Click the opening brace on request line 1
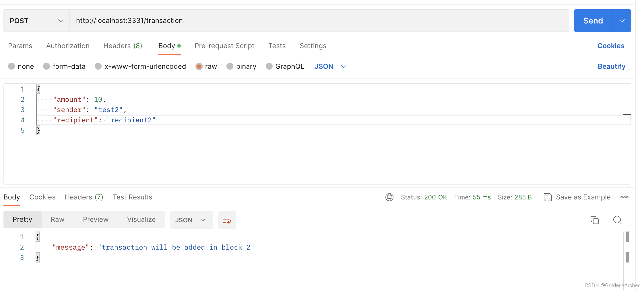The width and height of the screenshot is (644, 290). tap(38, 89)
